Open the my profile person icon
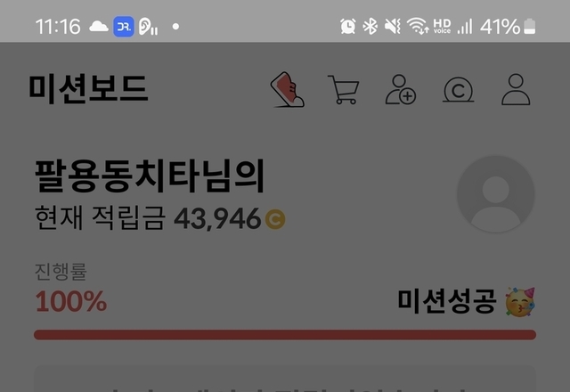This screenshot has width=570, height=392. click(516, 89)
